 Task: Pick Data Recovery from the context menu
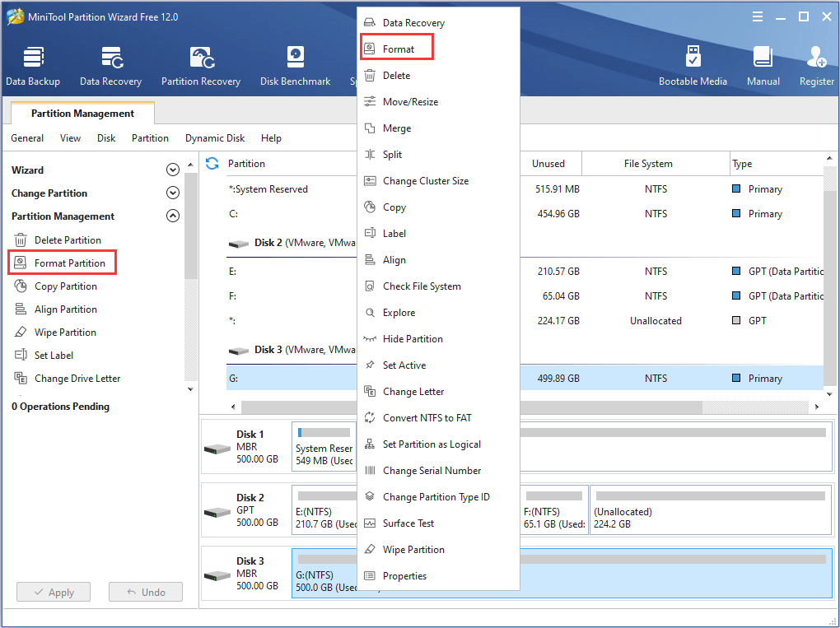438,22
